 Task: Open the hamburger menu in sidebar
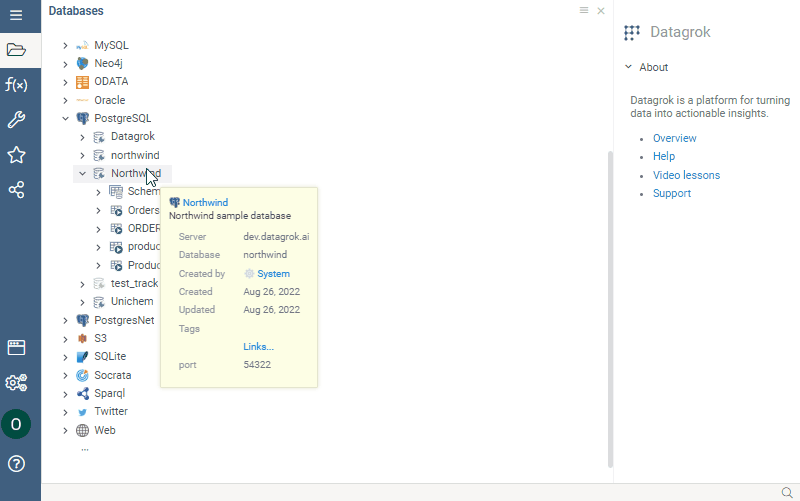coord(16,16)
